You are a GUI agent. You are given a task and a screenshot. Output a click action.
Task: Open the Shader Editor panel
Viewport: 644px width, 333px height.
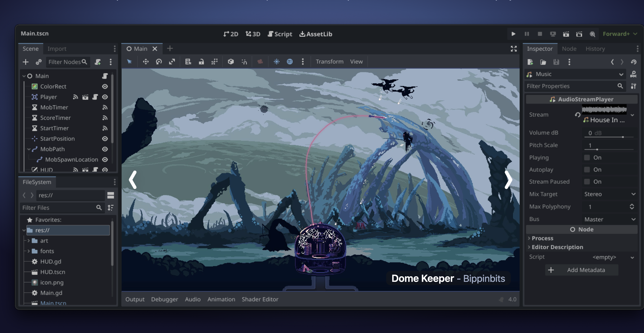(x=260, y=299)
